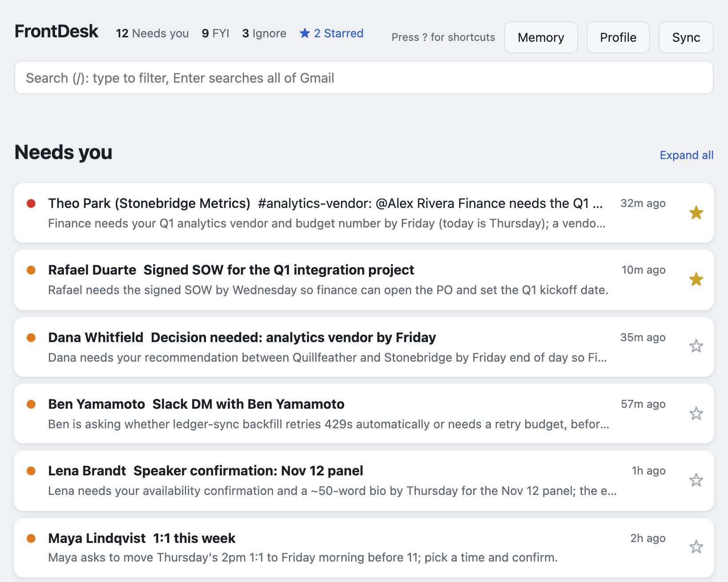Focus the Gmail search field
Screen dimensions: 728x582
click(364, 78)
